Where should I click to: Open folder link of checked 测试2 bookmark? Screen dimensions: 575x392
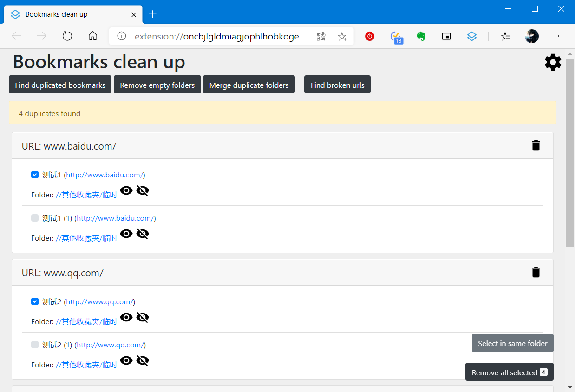point(86,322)
